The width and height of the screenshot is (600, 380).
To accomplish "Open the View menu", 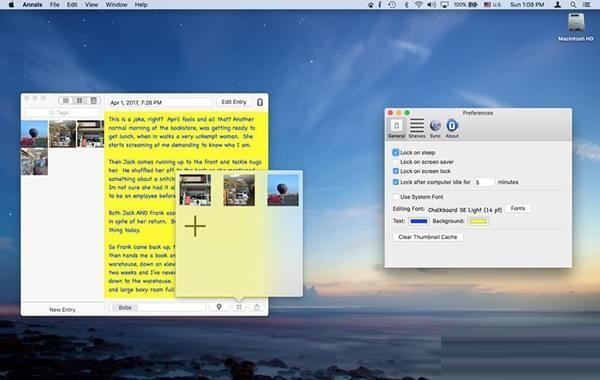I will click(x=91, y=5).
